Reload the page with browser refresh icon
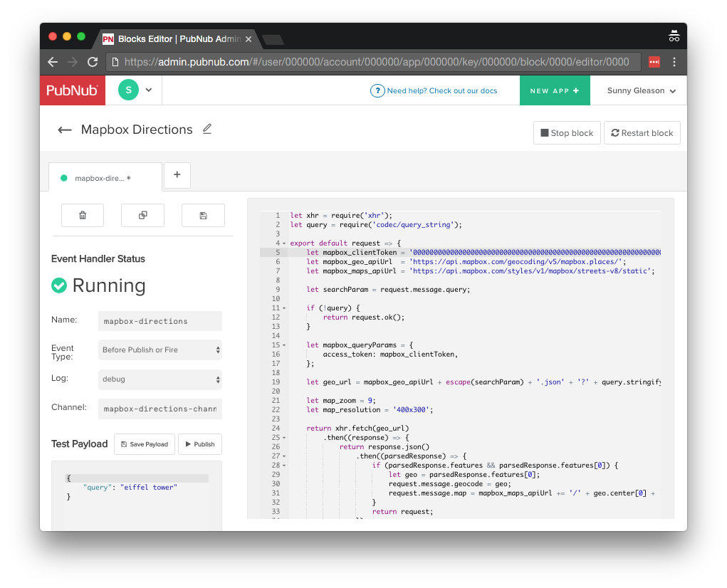Image resolution: width=727 pixels, height=588 pixels. coord(93,62)
